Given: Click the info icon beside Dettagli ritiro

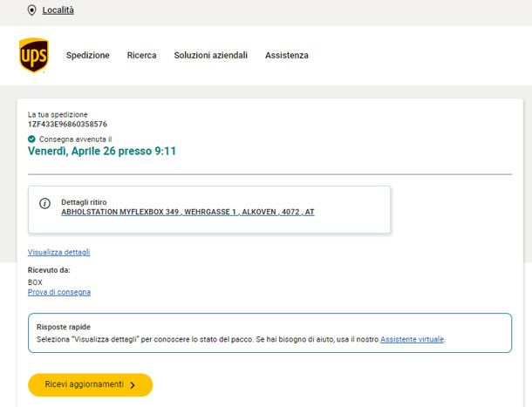Looking at the screenshot, I should click(x=44, y=204).
